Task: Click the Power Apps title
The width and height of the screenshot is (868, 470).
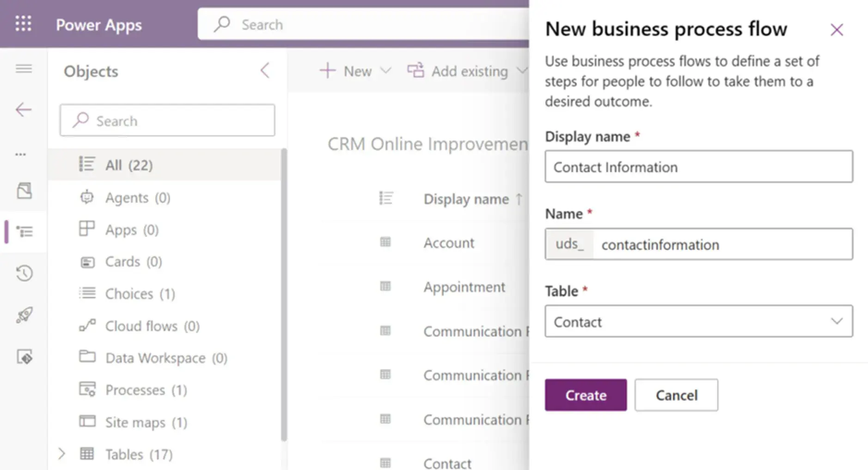Action: [x=99, y=25]
